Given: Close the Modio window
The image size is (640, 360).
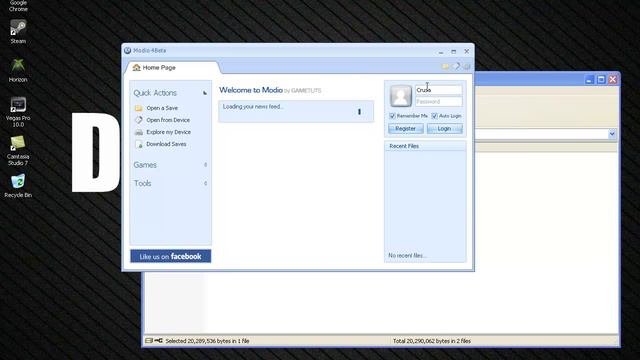Looking at the screenshot, I should point(467,52).
